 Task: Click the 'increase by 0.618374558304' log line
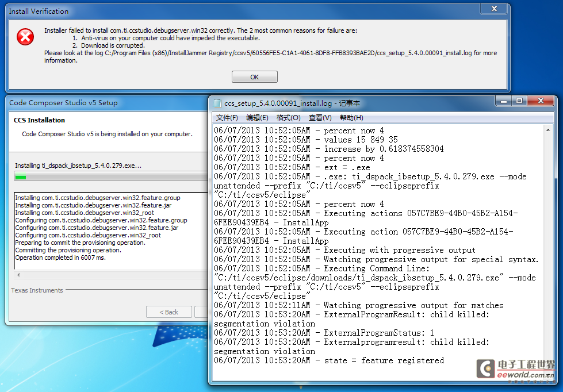coord(329,149)
